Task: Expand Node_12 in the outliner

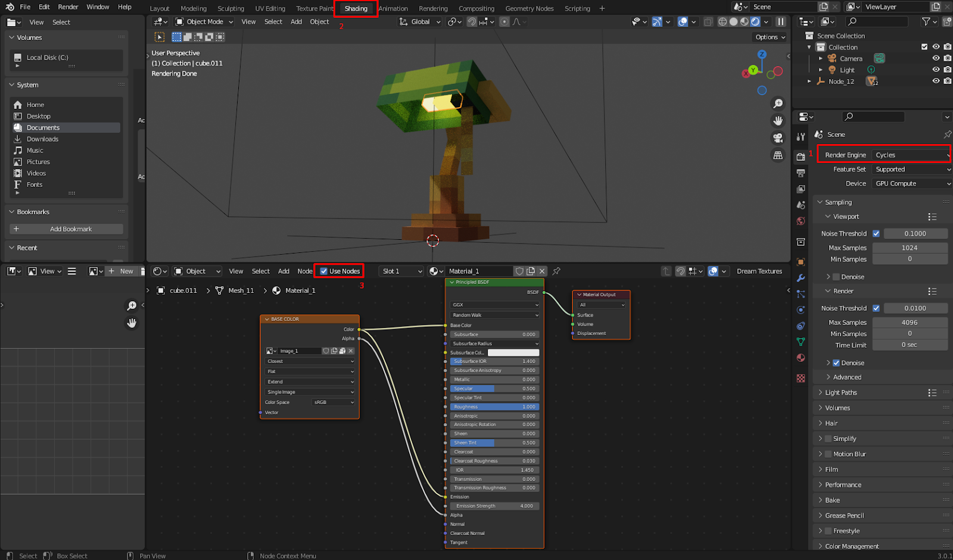Action: 809,81
